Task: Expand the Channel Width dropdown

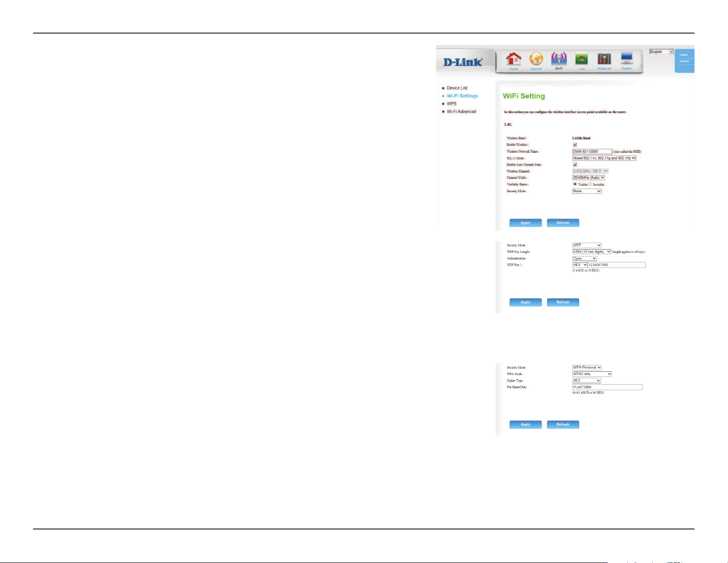Action: tap(588, 177)
